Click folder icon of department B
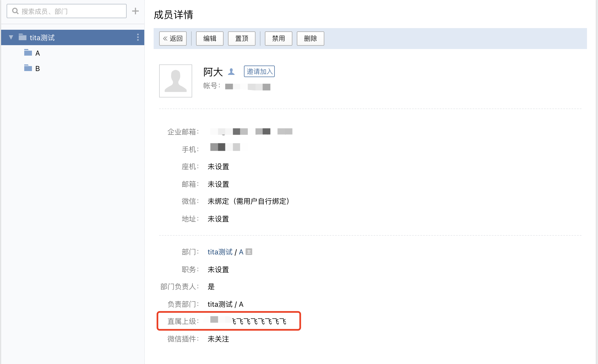 point(28,68)
